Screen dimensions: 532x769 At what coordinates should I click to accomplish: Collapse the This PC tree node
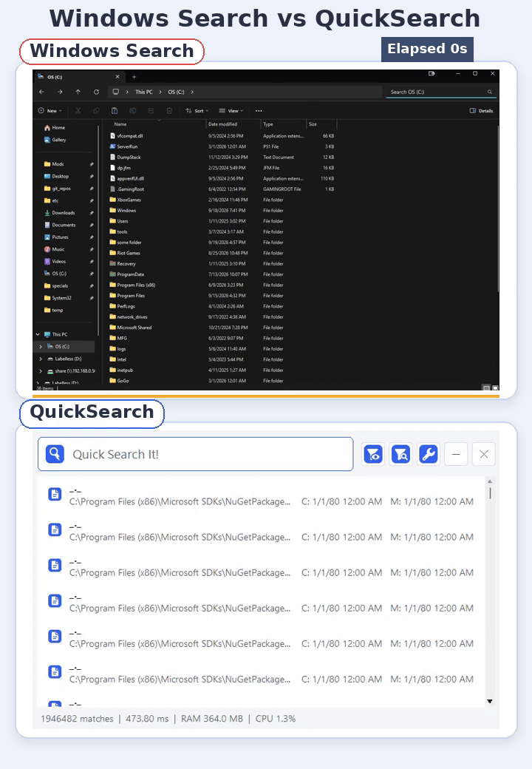point(38,334)
